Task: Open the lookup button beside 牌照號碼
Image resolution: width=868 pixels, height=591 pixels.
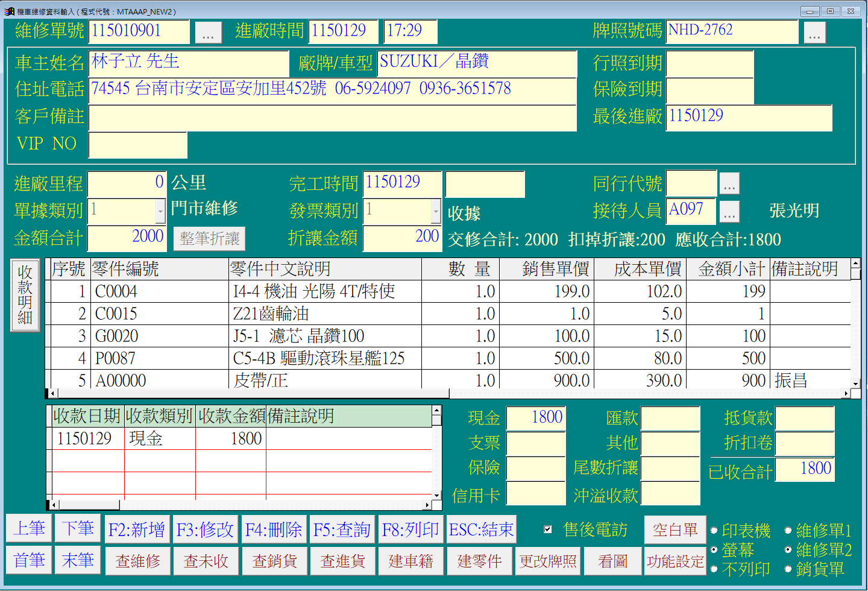Action: pyautogui.click(x=814, y=33)
